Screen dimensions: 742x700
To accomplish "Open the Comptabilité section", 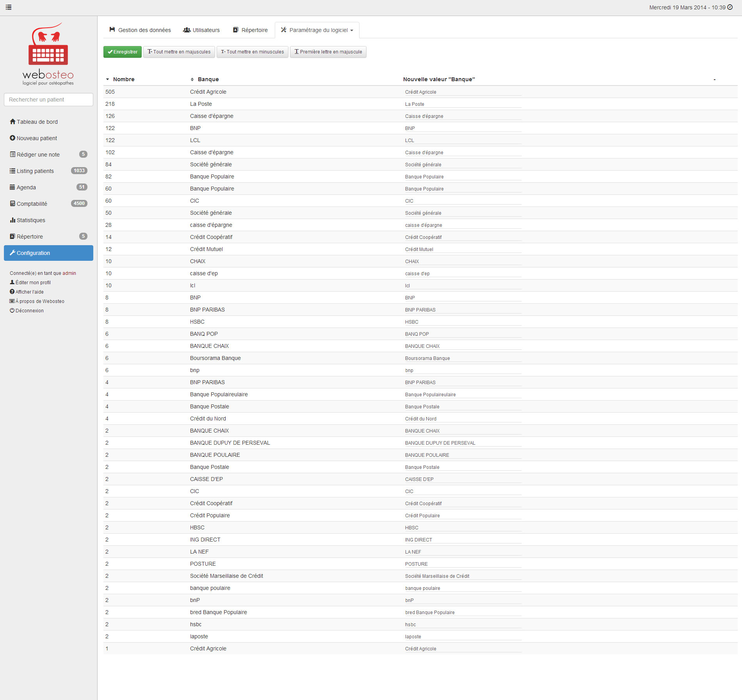I will click(48, 204).
